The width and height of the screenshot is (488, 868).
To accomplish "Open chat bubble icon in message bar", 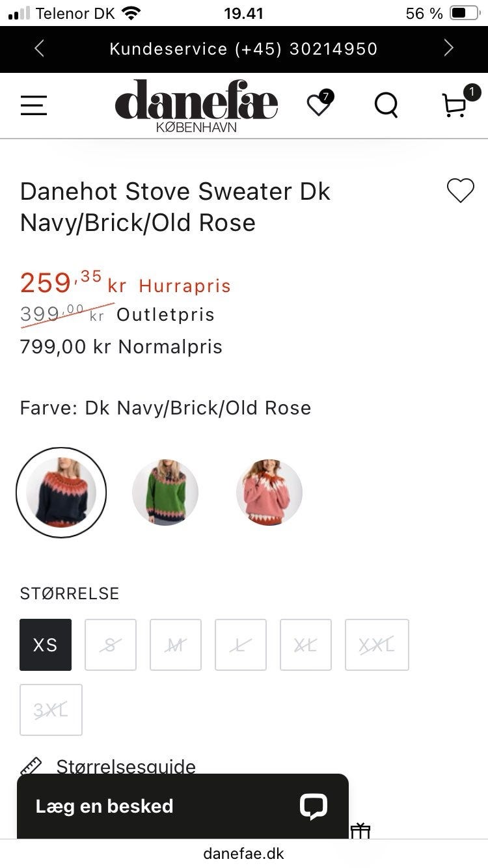I will [313, 806].
